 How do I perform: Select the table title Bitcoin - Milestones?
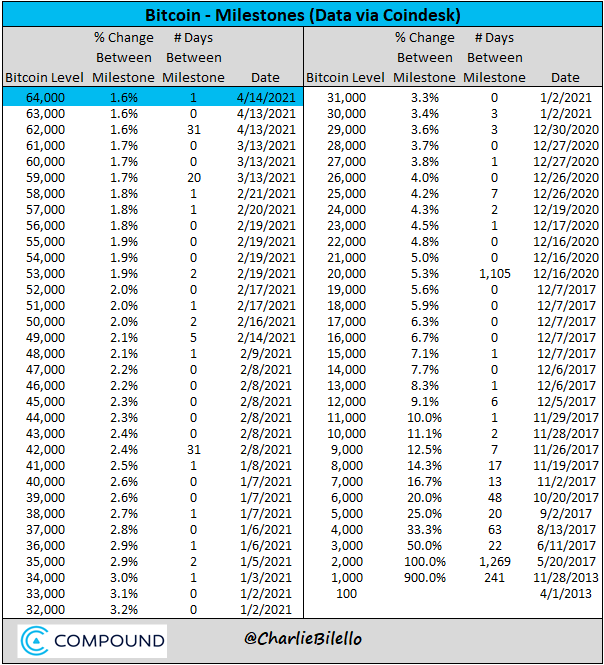303,15
